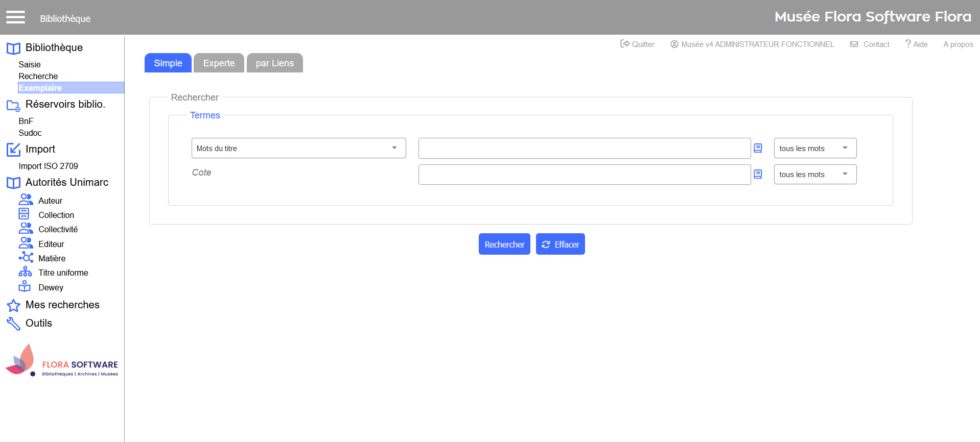Focus the Mots du titre text field
This screenshot has height=442, width=980.
click(x=585, y=148)
